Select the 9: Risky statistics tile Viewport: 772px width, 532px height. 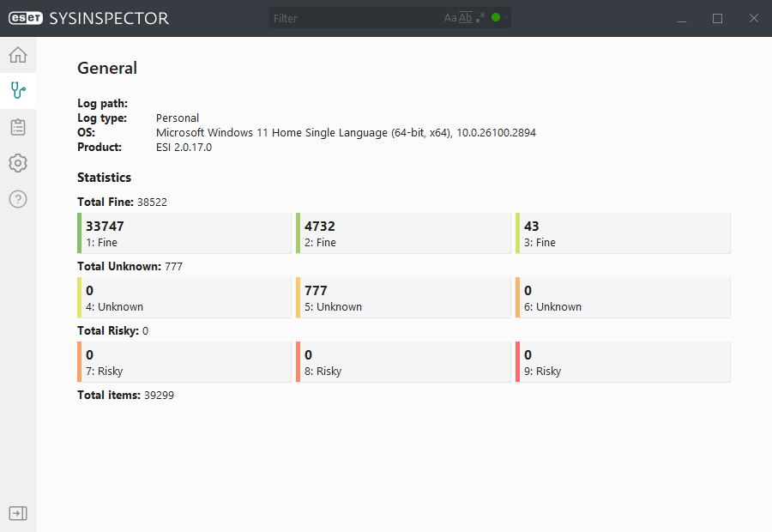tap(623, 362)
